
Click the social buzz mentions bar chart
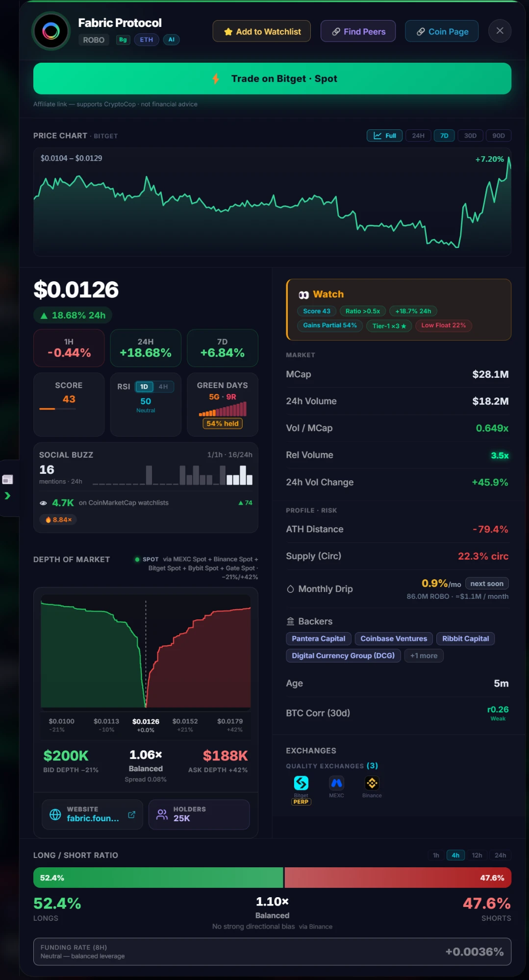173,475
